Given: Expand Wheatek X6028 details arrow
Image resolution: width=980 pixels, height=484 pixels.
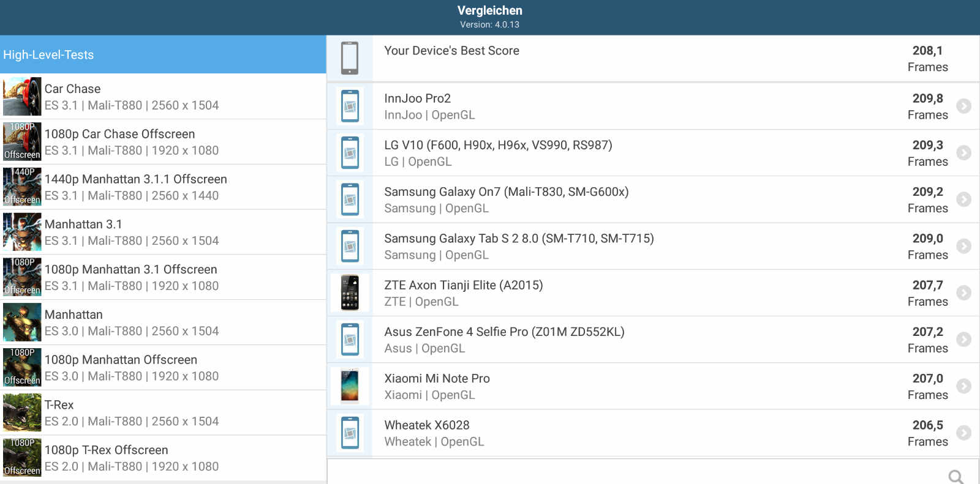Looking at the screenshot, I should click(x=964, y=433).
